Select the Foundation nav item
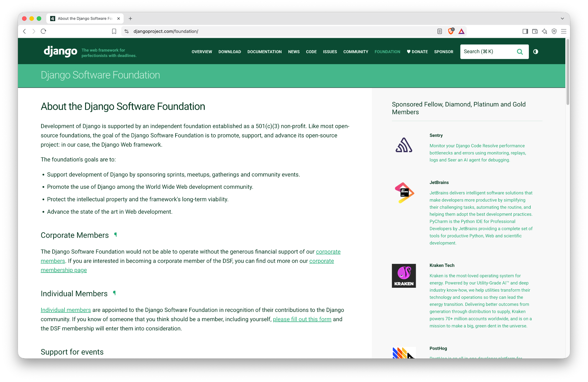The image size is (588, 382). 387,52
